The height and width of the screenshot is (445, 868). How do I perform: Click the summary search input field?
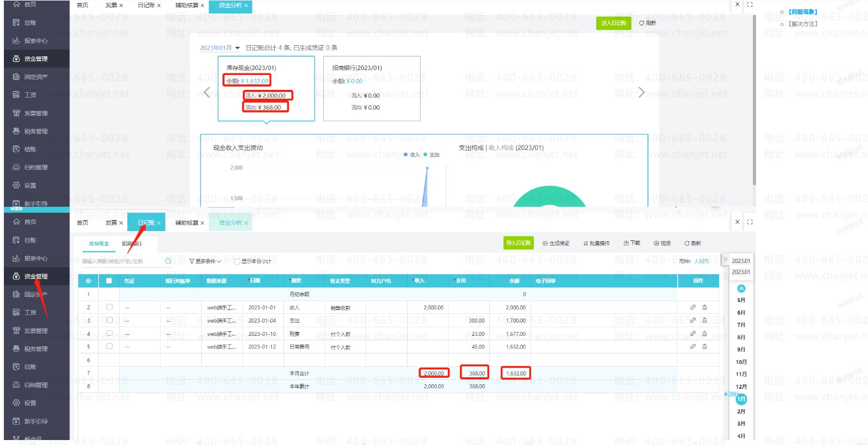121,261
